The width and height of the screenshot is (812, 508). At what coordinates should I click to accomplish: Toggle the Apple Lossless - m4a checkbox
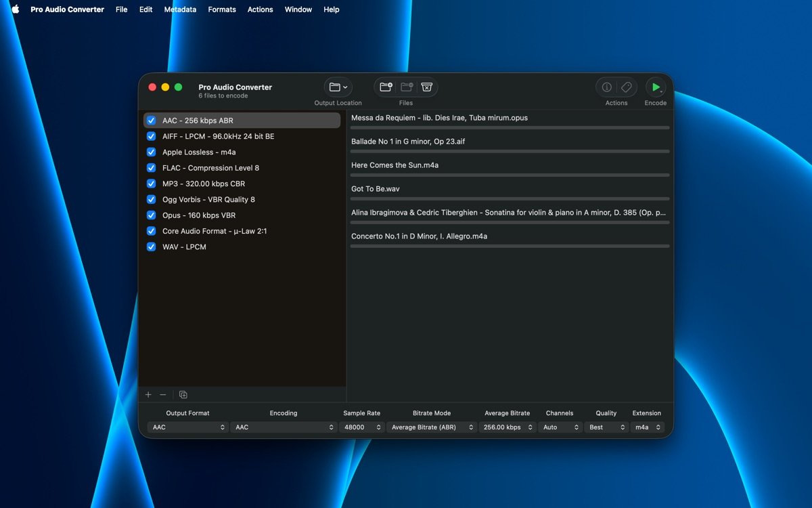pos(152,152)
